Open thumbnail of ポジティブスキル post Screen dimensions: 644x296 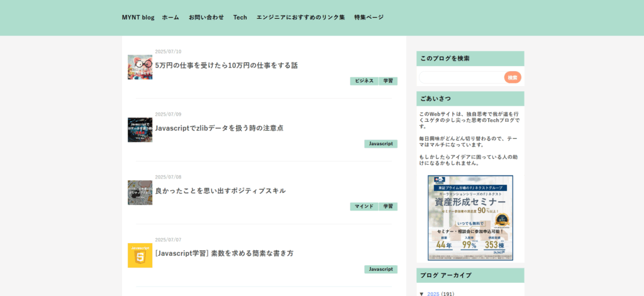point(140,193)
